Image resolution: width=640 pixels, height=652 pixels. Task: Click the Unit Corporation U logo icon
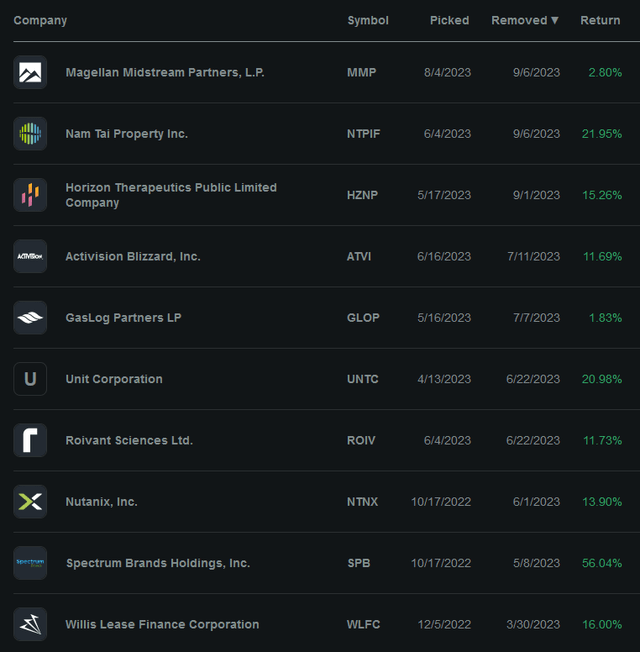(x=30, y=379)
